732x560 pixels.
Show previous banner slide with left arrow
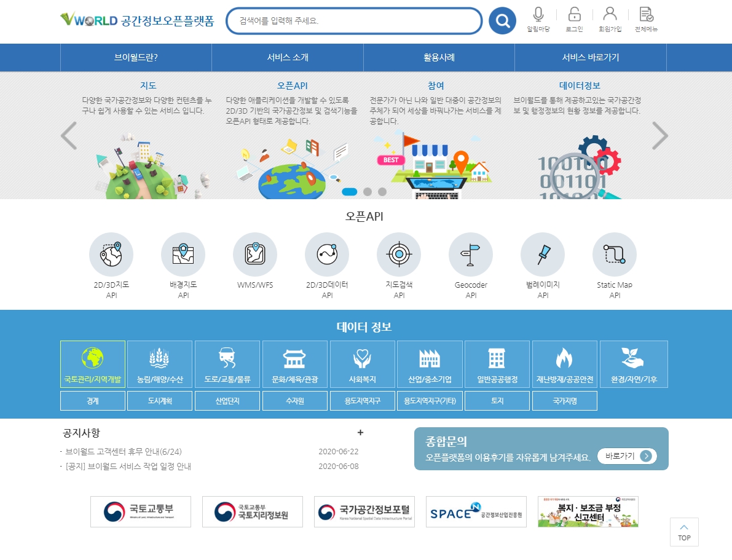(x=69, y=135)
